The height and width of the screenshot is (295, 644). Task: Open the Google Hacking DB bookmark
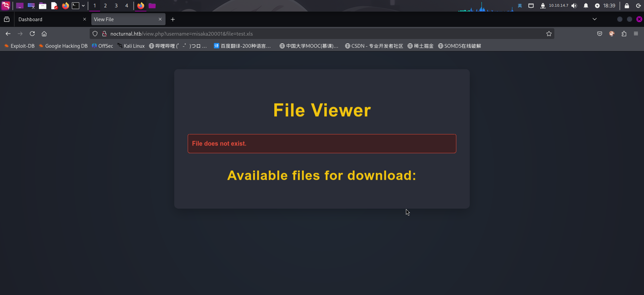pyautogui.click(x=63, y=46)
